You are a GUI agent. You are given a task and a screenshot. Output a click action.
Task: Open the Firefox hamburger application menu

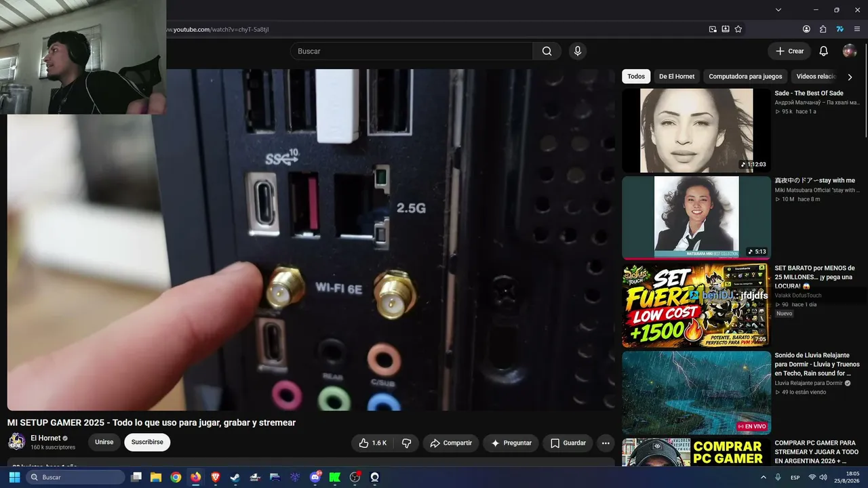pos(856,29)
